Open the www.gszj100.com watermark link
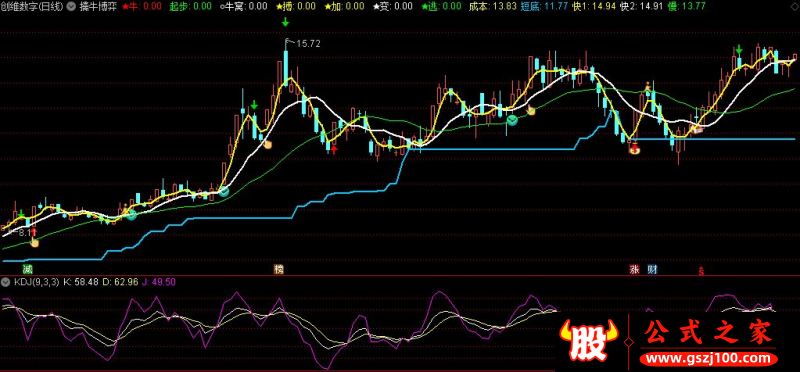Image resolution: width=800 pixels, height=372 pixels. point(708,358)
